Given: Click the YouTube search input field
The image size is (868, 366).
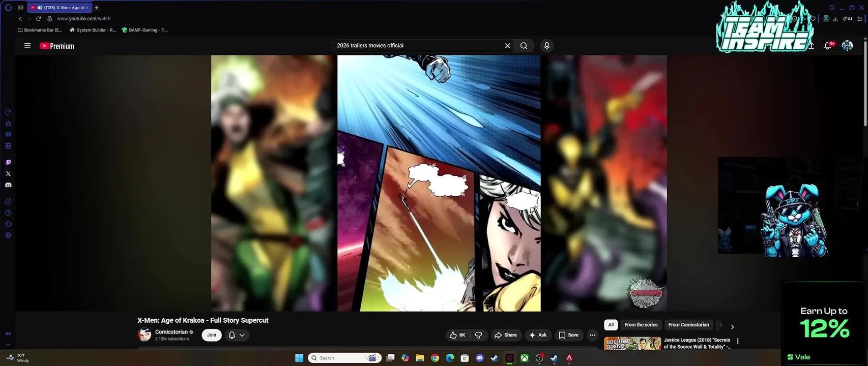Looking at the screenshot, I should [x=417, y=46].
